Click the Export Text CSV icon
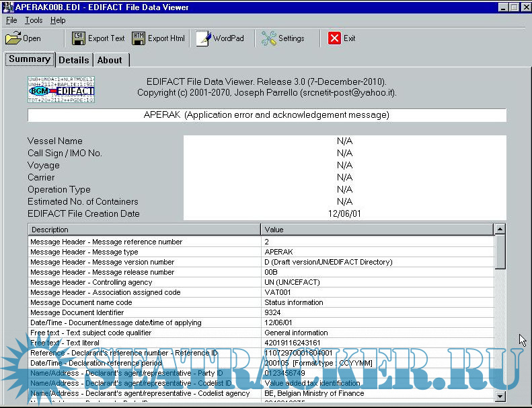 point(79,38)
